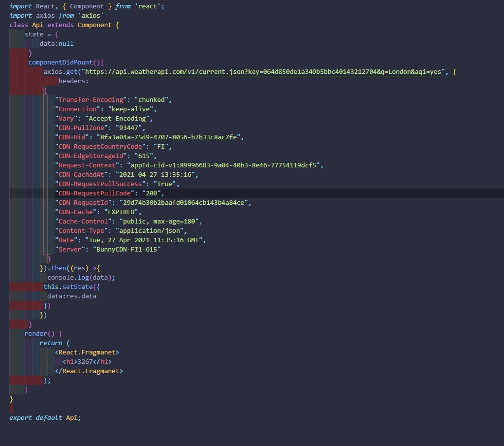Click the "CDN-CachedAt" header line
This screenshot has height=446, width=504.
tap(126, 174)
